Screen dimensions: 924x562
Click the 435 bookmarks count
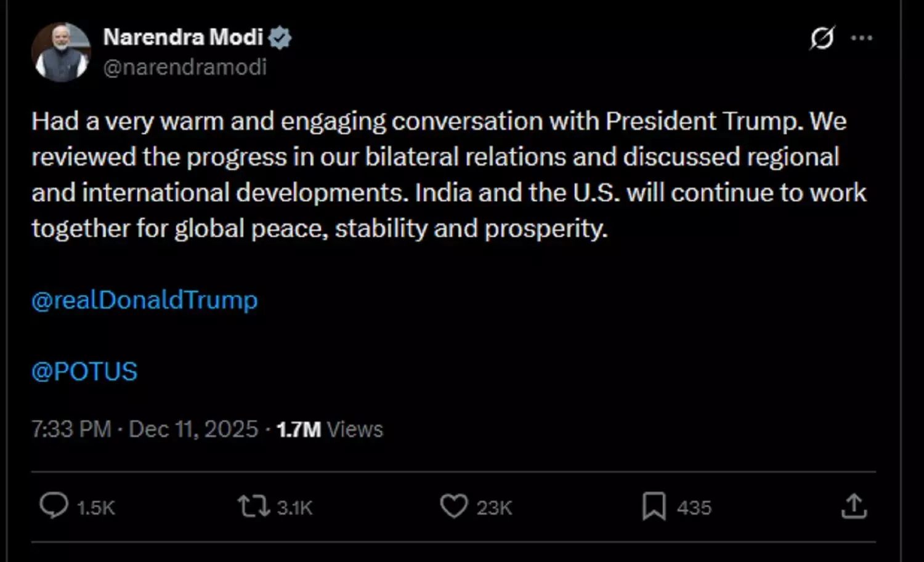[x=694, y=508]
